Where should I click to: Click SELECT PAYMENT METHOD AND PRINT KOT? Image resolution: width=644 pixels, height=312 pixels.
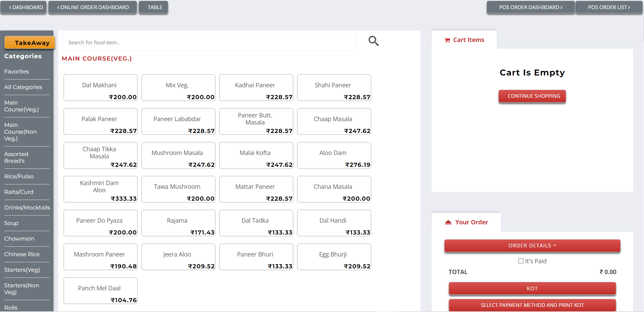click(532, 305)
